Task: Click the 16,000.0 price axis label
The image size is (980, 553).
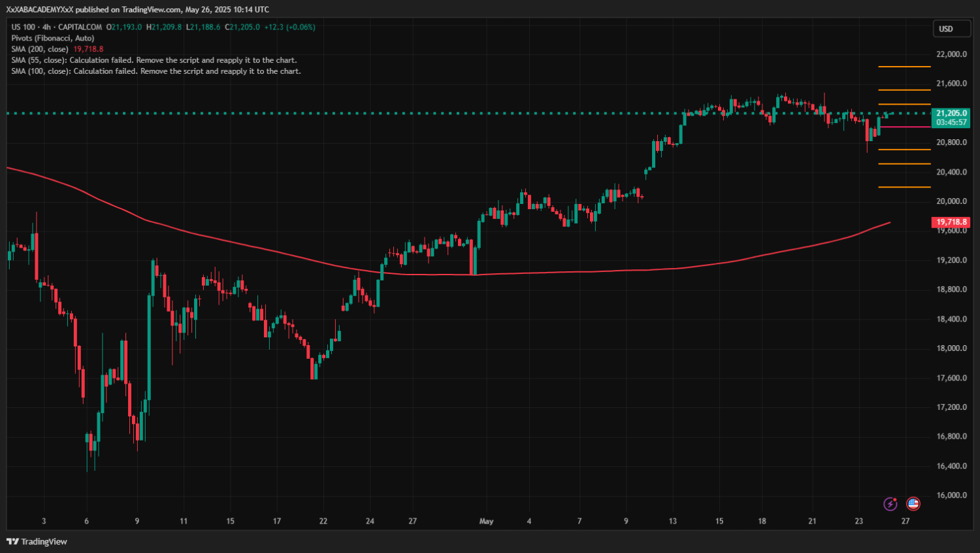Action: click(x=951, y=495)
